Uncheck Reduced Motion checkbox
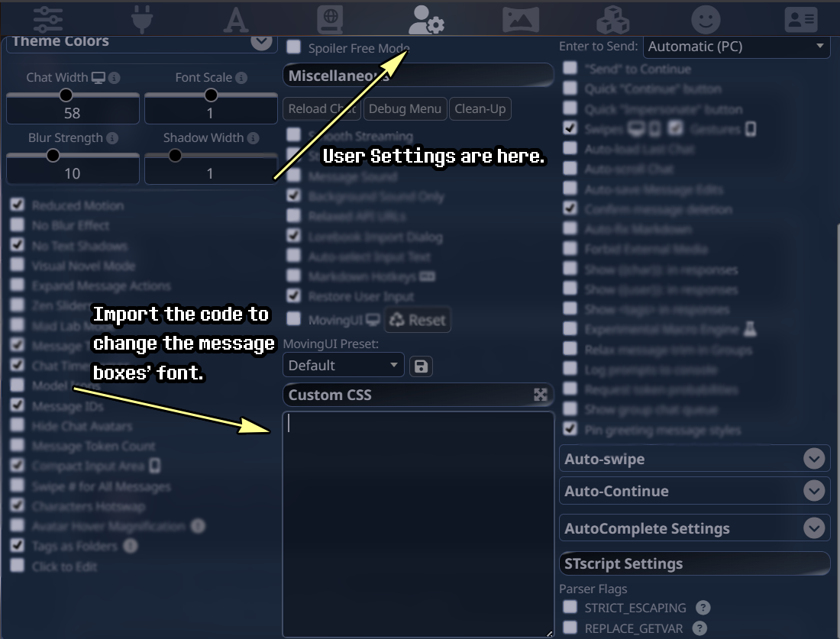The image size is (840, 639). point(17,204)
